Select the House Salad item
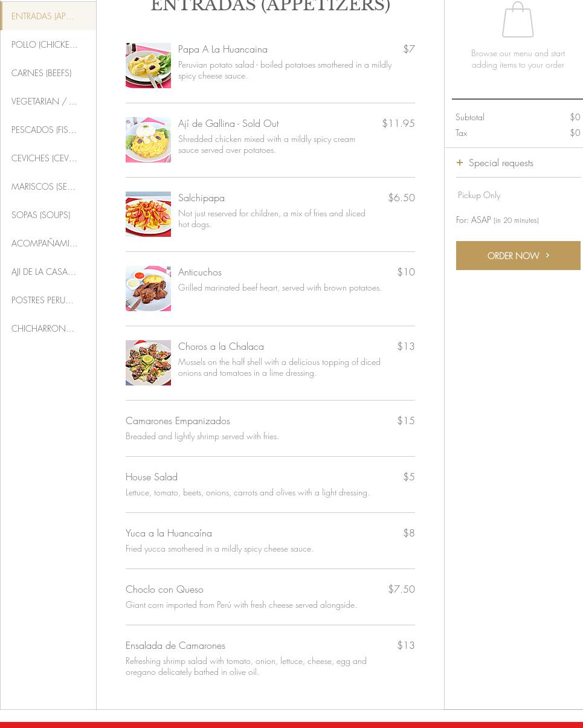The height and width of the screenshot is (728, 583). pos(152,477)
